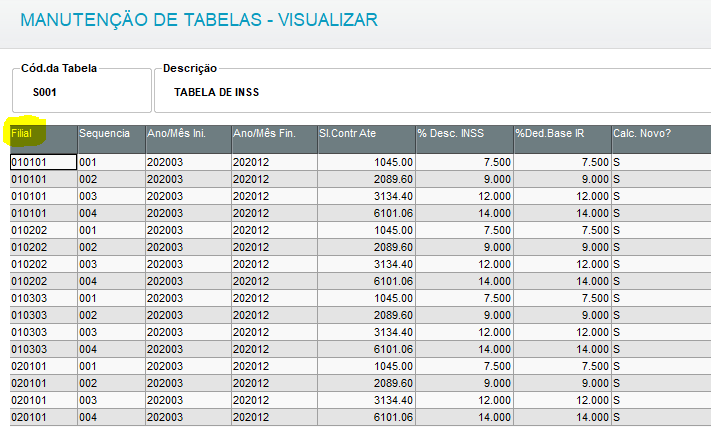711x427 pixels.
Task: Click the Calc. Novo? column header
Action: click(x=662, y=140)
